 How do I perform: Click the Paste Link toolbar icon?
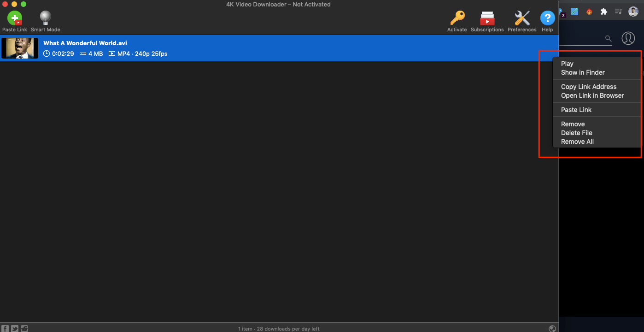(x=15, y=19)
